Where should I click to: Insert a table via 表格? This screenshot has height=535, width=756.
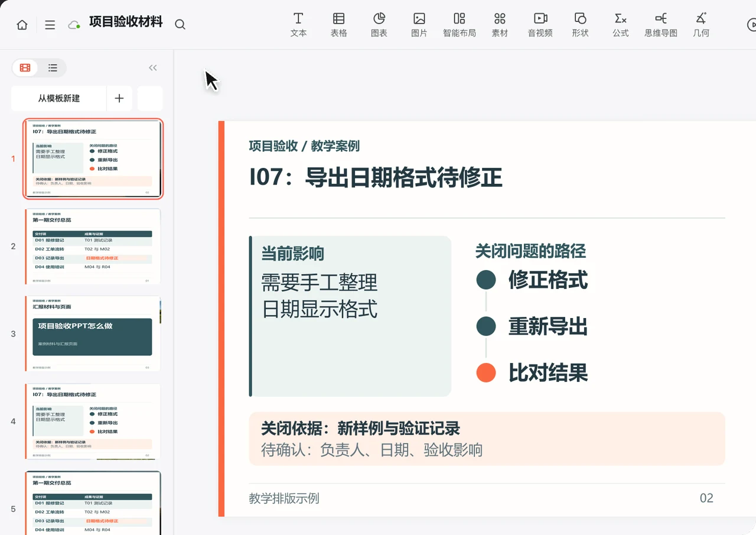click(338, 25)
